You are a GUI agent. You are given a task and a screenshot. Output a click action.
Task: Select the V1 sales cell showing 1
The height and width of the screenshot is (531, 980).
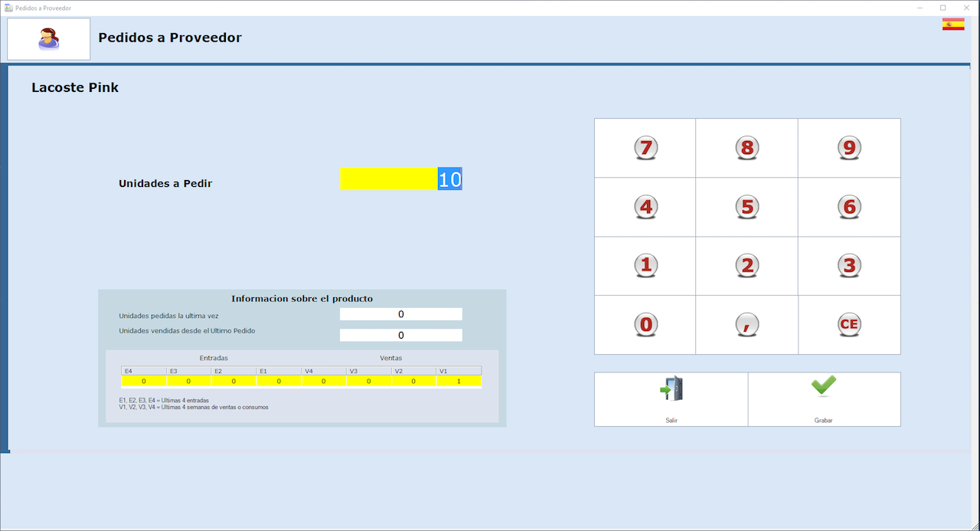click(459, 381)
